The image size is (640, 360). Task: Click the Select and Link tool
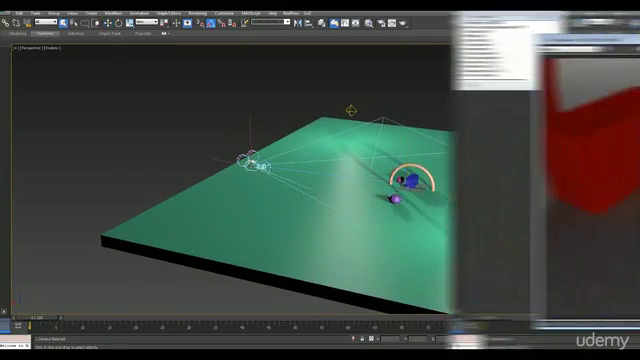pyautogui.click(x=5, y=23)
